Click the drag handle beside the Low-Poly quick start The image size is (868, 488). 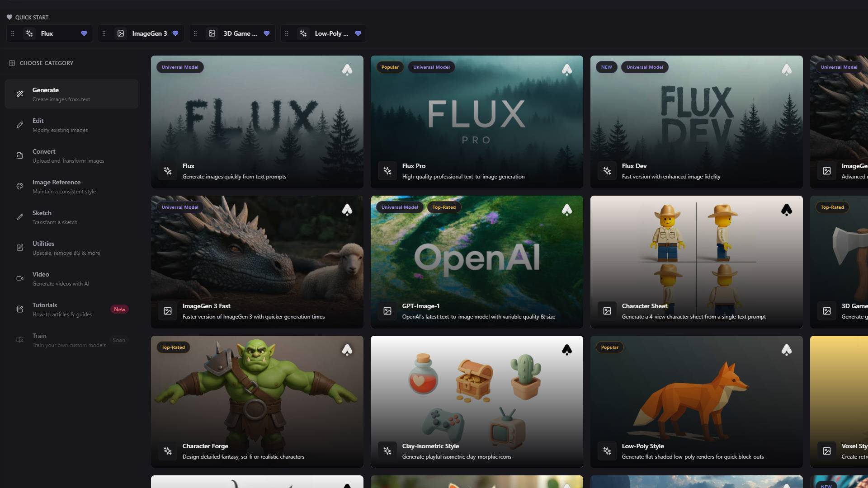click(x=287, y=33)
